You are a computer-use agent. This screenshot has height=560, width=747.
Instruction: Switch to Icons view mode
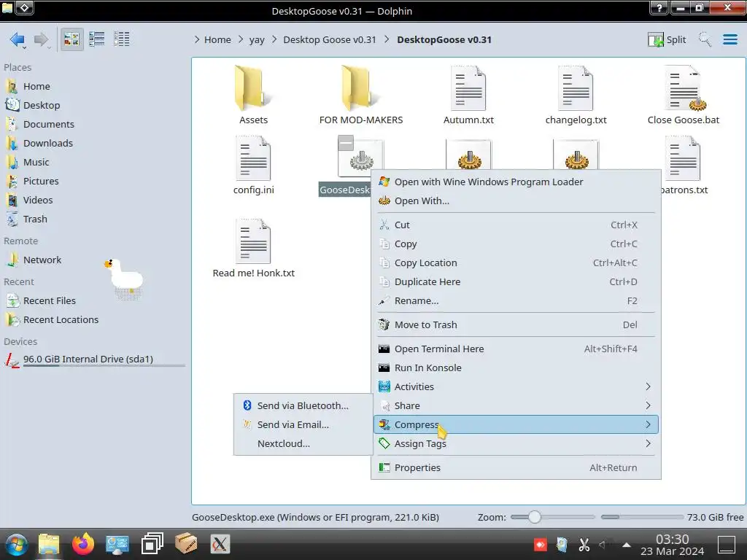(71, 39)
